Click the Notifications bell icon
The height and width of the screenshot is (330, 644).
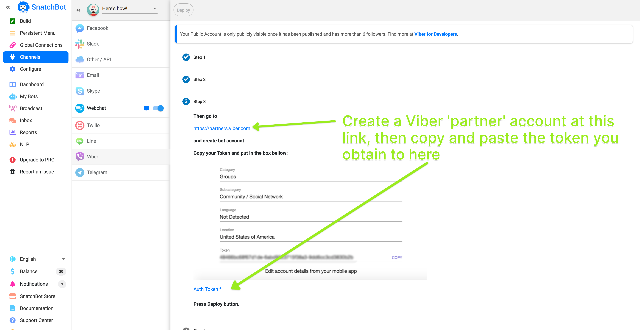pyautogui.click(x=12, y=284)
